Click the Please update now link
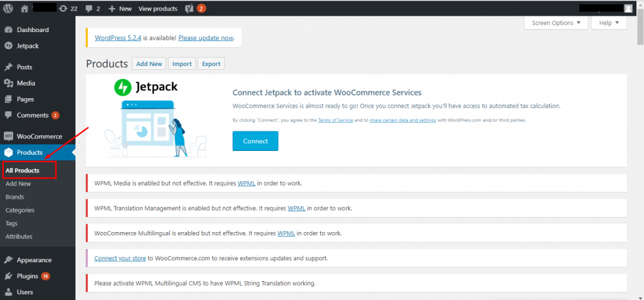Viewport: 644px width, 300px height. (206, 38)
